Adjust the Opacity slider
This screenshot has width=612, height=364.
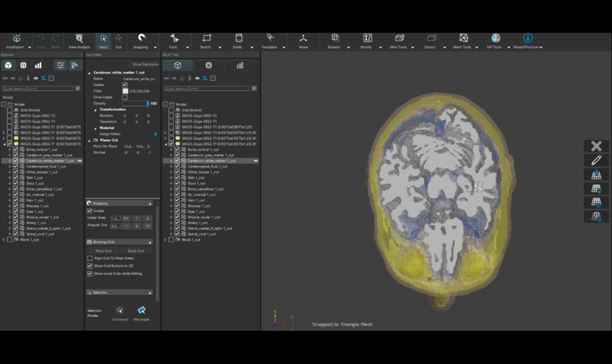(x=136, y=103)
